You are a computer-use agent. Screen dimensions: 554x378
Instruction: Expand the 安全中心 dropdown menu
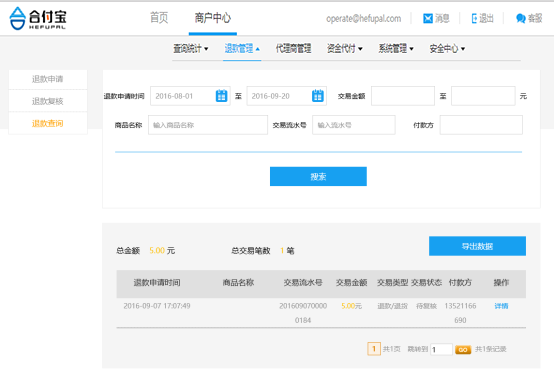tap(447, 48)
